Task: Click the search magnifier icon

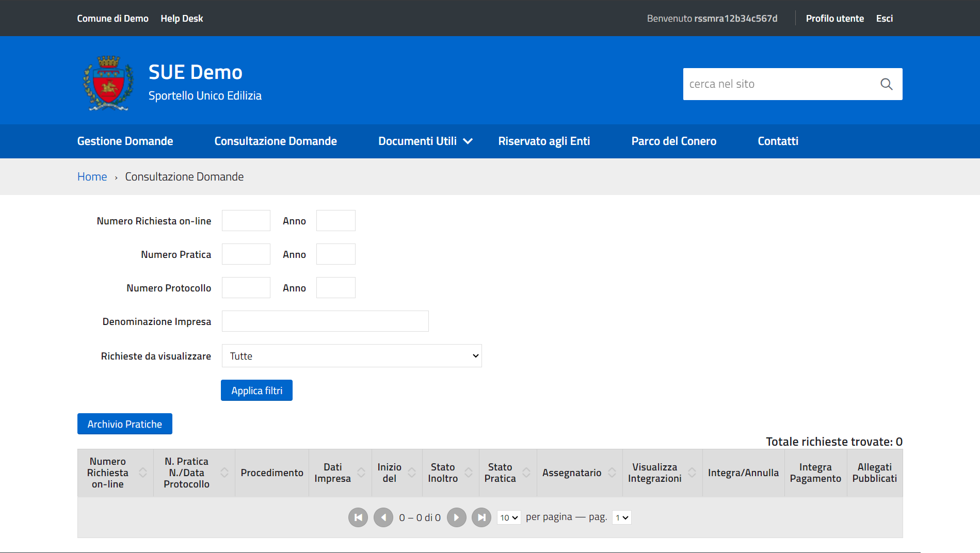Action: 886,84
